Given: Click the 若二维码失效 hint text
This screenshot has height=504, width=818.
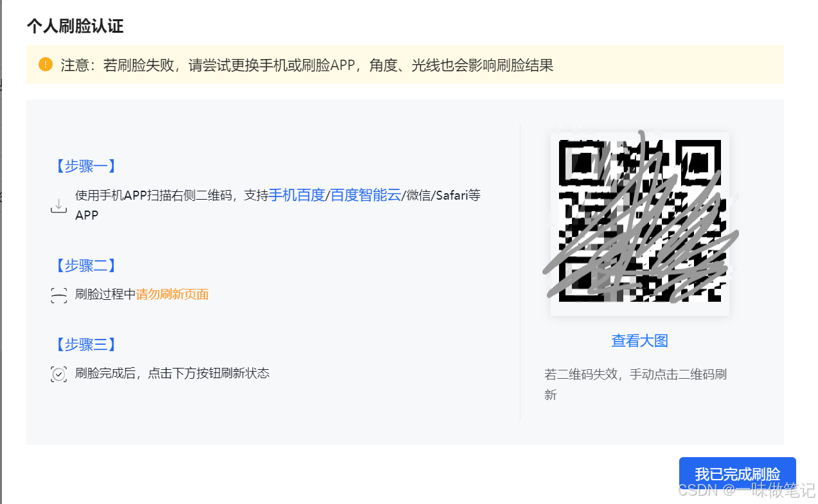Looking at the screenshot, I should (636, 384).
